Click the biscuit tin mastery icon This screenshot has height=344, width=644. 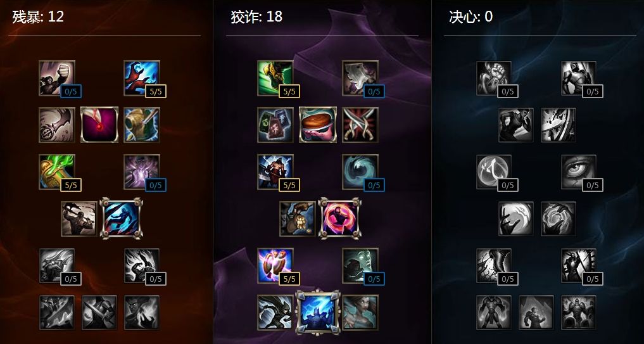318,125
